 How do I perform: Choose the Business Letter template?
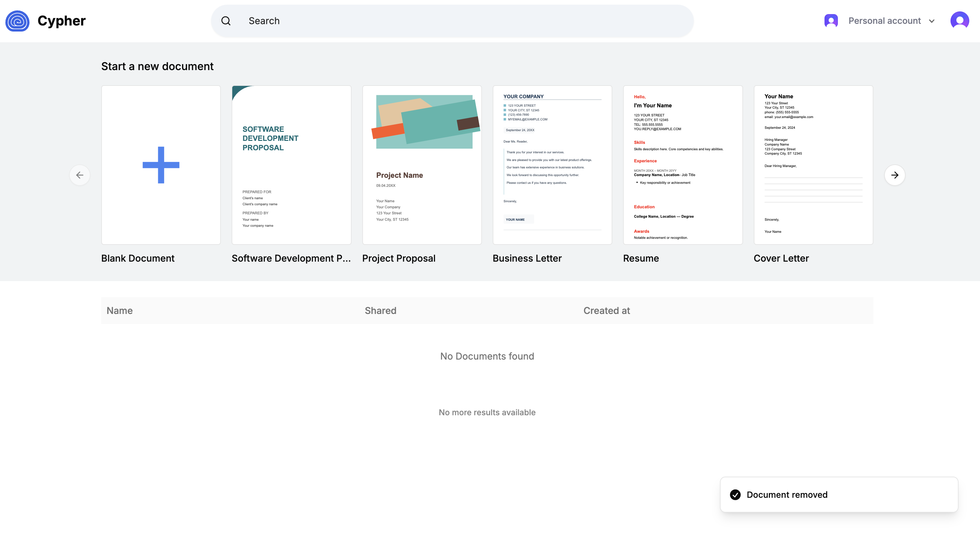pos(552,165)
